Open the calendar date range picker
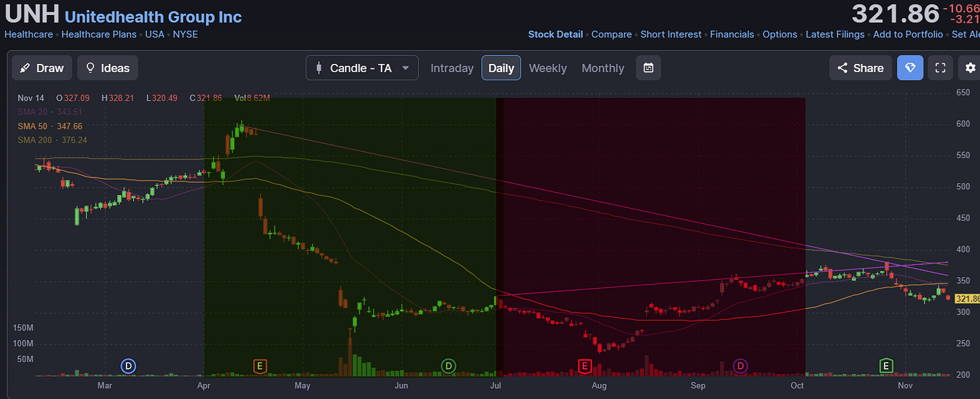 [x=648, y=68]
